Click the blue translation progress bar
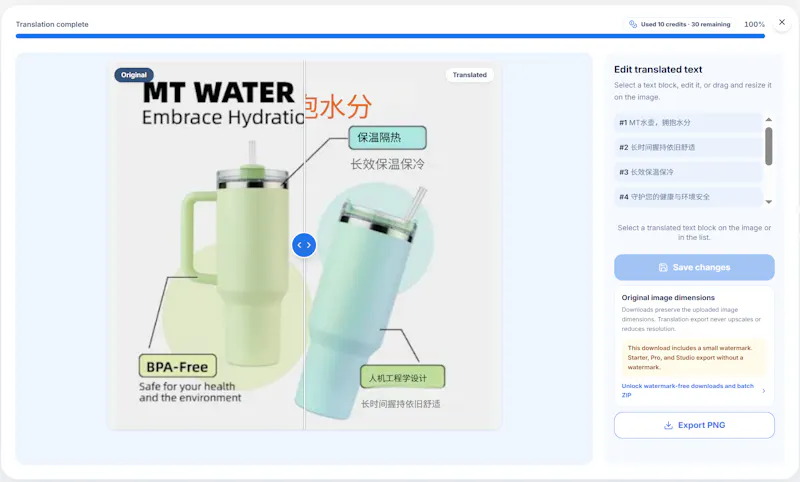Image resolution: width=800 pixels, height=482 pixels. coord(390,36)
